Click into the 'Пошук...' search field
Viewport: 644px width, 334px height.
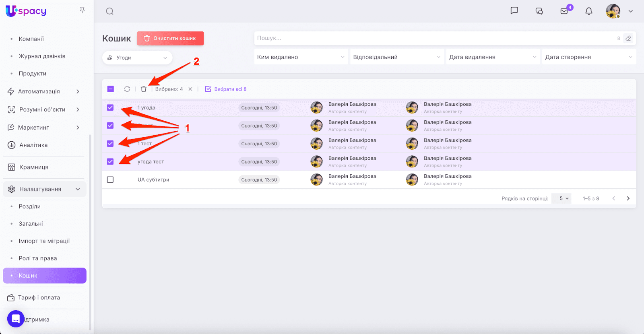435,38
